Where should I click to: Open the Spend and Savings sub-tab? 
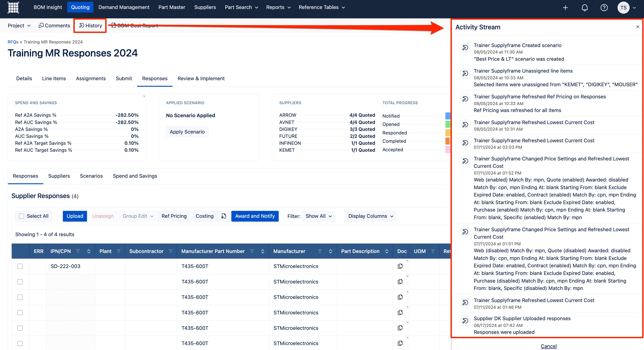click(x=135, y=176)
